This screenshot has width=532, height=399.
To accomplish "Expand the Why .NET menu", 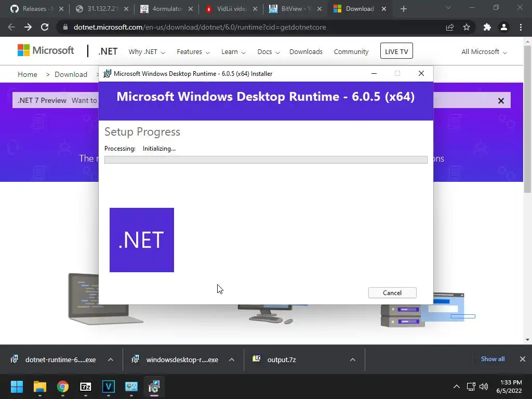I will coord(147,52).
